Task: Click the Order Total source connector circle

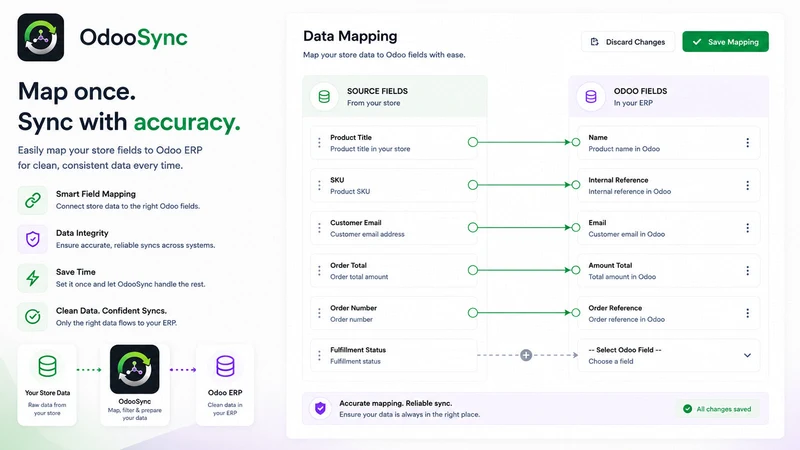Action: click(473, 270)
